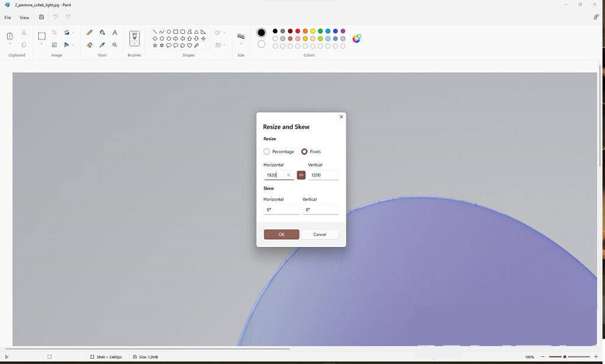The image size is (605, 364).
Task: Open the Resize and Skew icon in ribbon
Action: [54, 45]
